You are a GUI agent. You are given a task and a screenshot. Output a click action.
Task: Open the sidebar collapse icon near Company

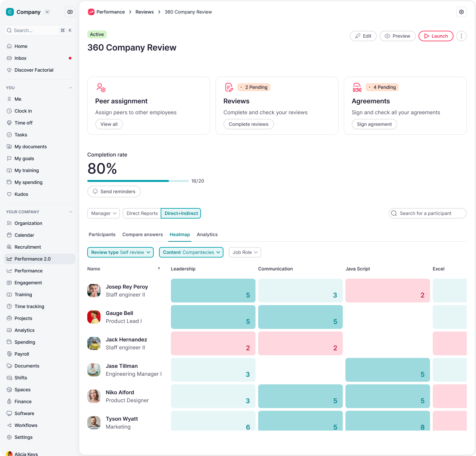(70, 12)
